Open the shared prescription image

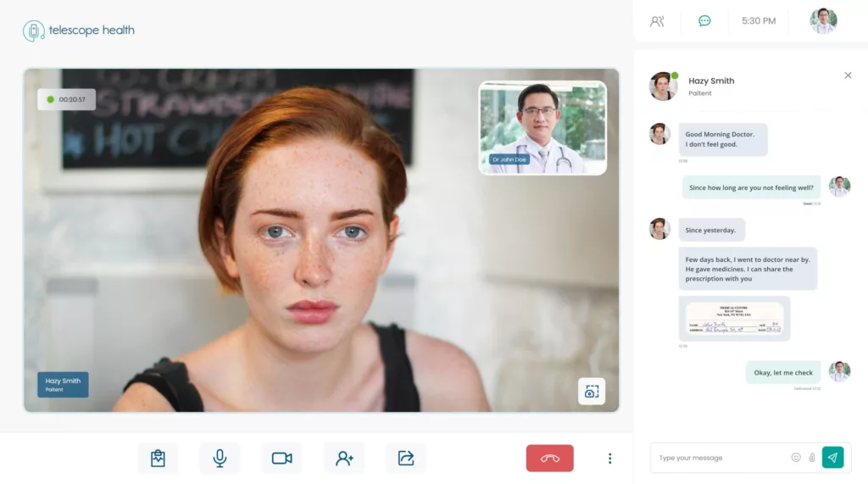click(734, 319)
